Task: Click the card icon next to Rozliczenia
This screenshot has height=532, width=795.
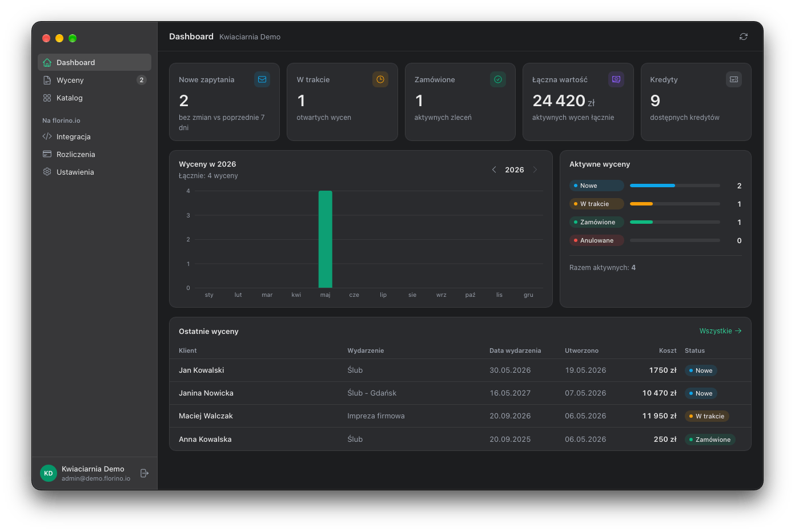Action: tap(47, 154)
